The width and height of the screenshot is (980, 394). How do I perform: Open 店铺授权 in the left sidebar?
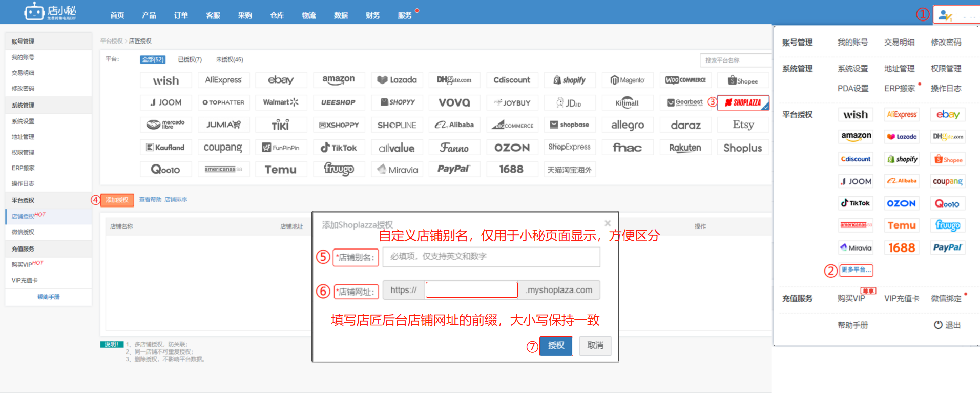tap(23, 217)
